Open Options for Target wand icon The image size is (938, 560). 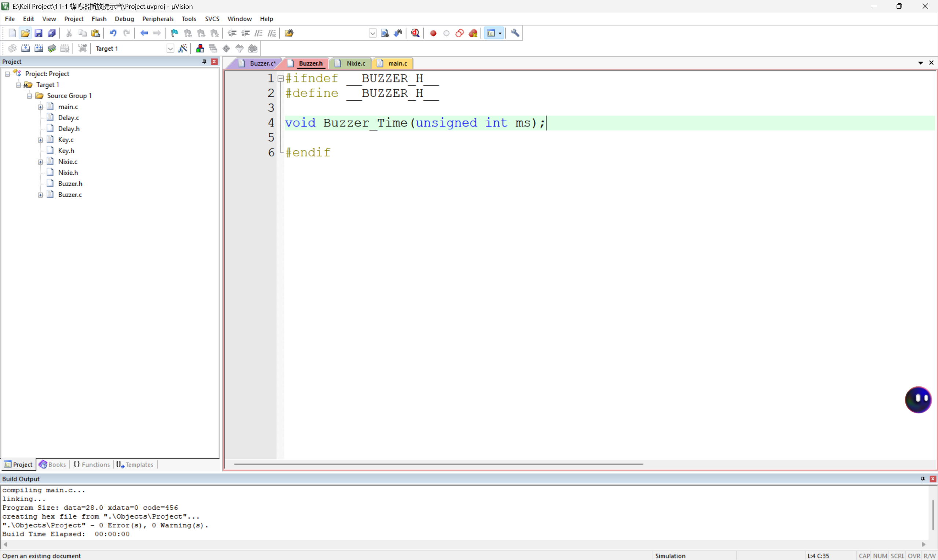point(183,48)
